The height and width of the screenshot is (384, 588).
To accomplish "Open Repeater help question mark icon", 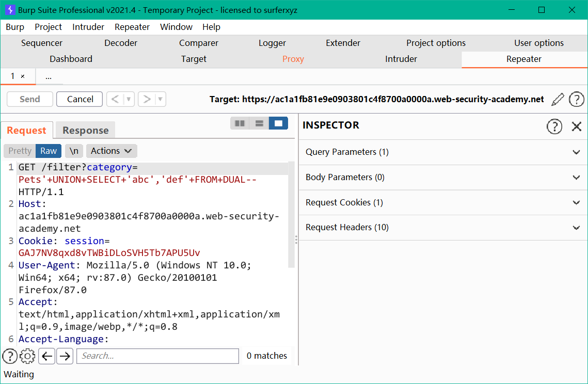I will point(576,100).
